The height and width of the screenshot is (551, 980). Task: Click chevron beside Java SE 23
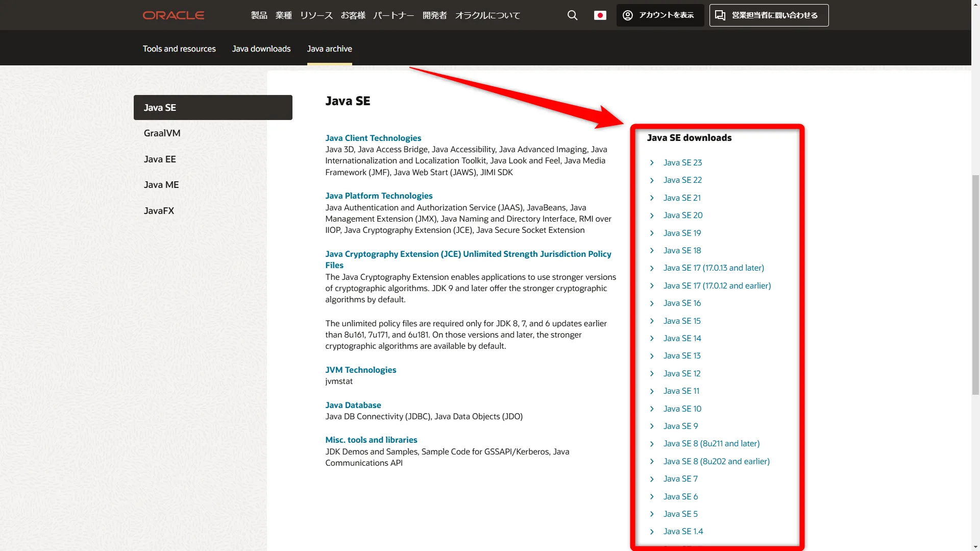click(652, 162)
